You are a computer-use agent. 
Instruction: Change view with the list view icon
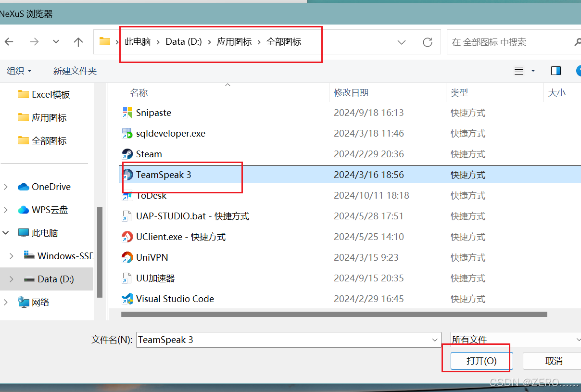(519, 71)
